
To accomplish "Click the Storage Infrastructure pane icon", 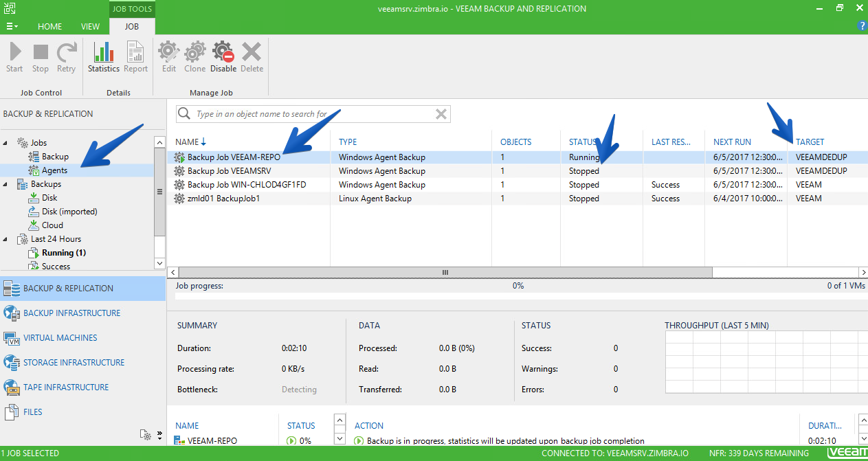I will coord(12,363).
